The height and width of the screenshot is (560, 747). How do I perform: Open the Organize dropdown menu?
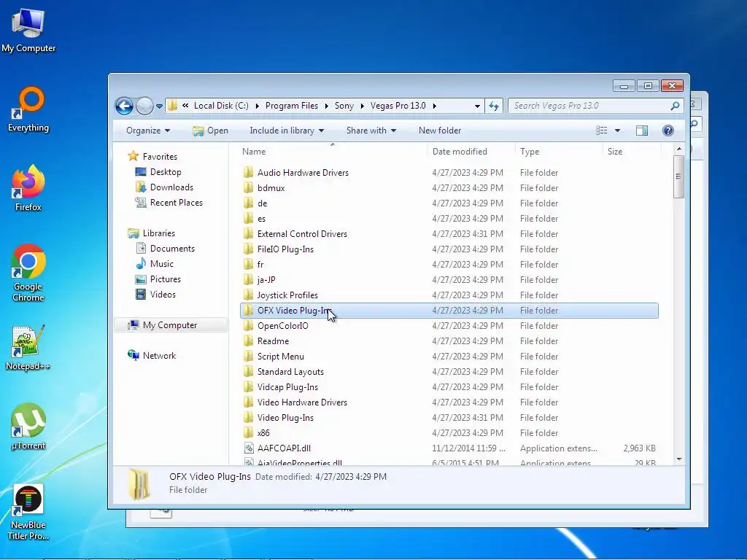[148, 131]
